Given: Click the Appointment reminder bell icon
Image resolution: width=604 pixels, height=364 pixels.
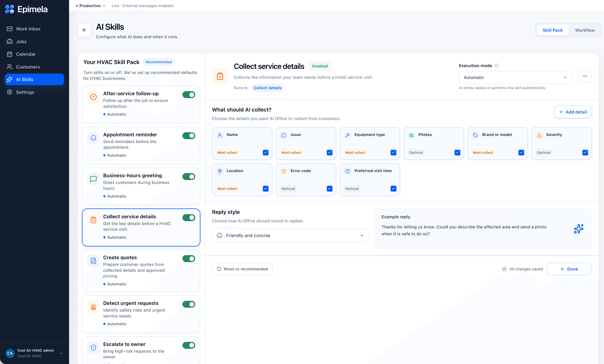Looking at the screenshot, I should (93, 138).
